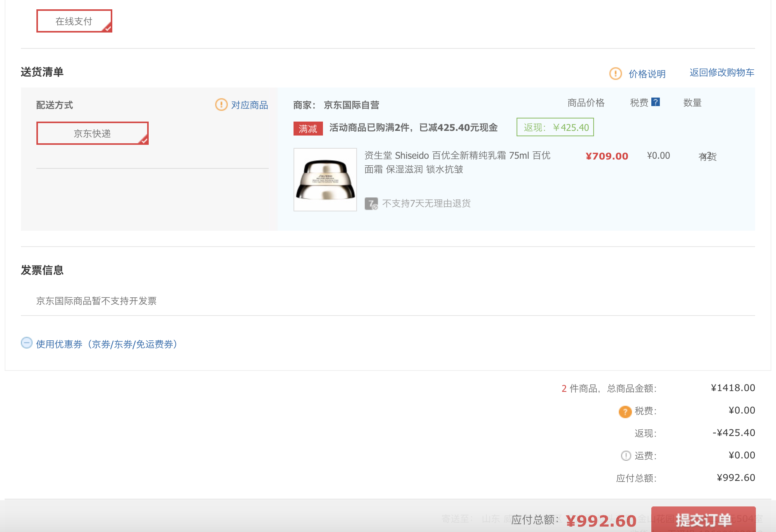Select the 京东快递 delivery option
Viewport: 776px width, 532px height.
(x=93, y=133)
